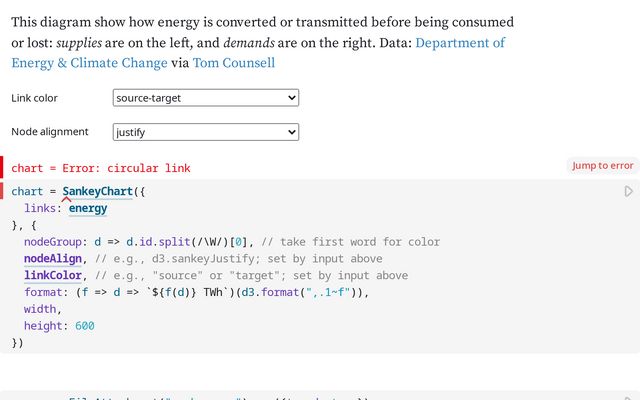Click the circular link error message
The width and height of the screenshot is (640, 400).
point(100,168)
